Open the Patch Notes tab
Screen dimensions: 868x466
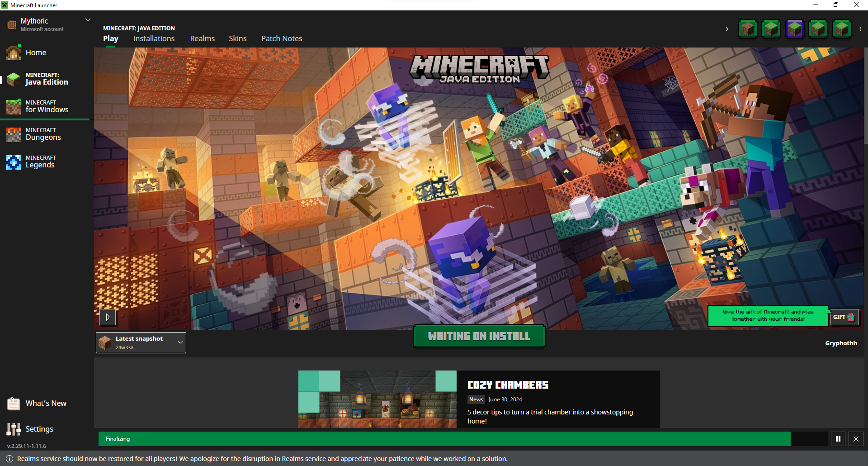(282, 38)
